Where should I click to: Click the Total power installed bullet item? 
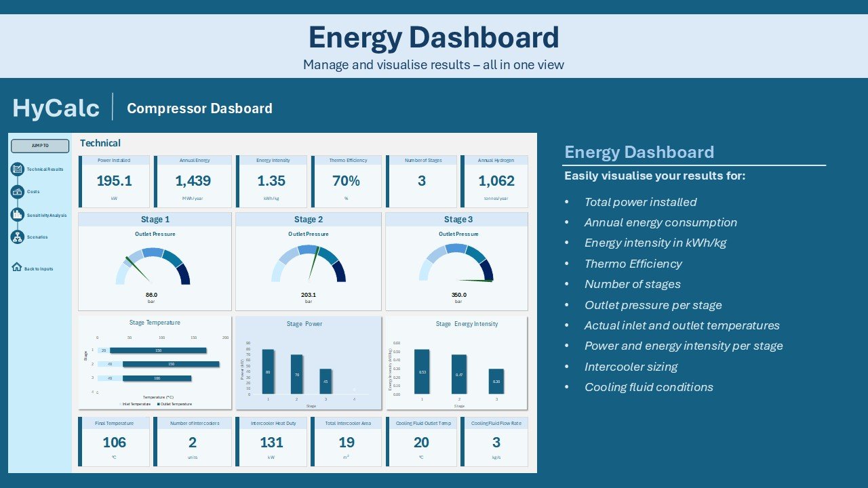point(642,201)
